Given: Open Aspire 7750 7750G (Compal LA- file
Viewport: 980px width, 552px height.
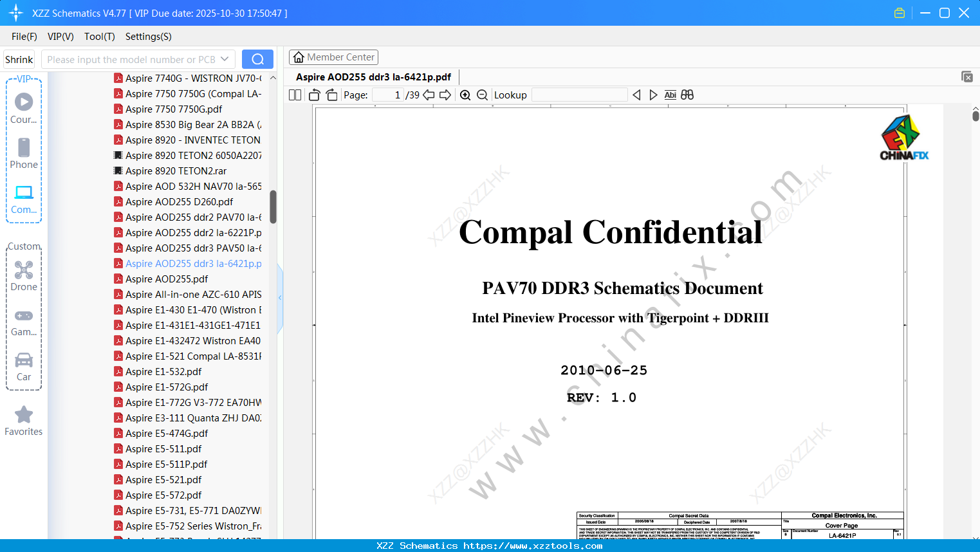Looking at the screenshot, I should [x=188, y=94].
